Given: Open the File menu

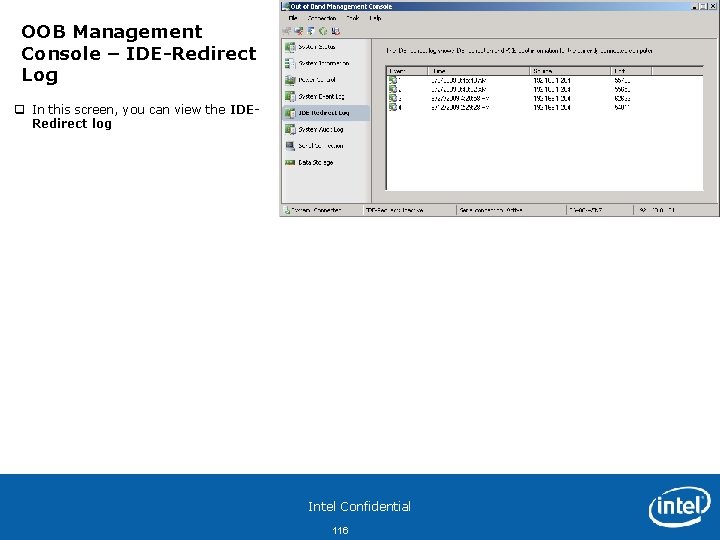Looking at the screenshot, I should pyautogui.click(x=293, y=18).
